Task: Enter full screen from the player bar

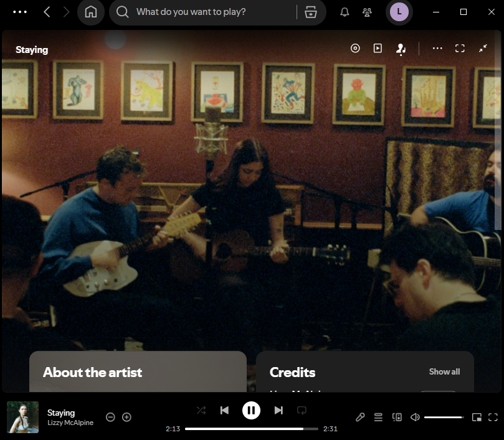Action: coord(493,417)
